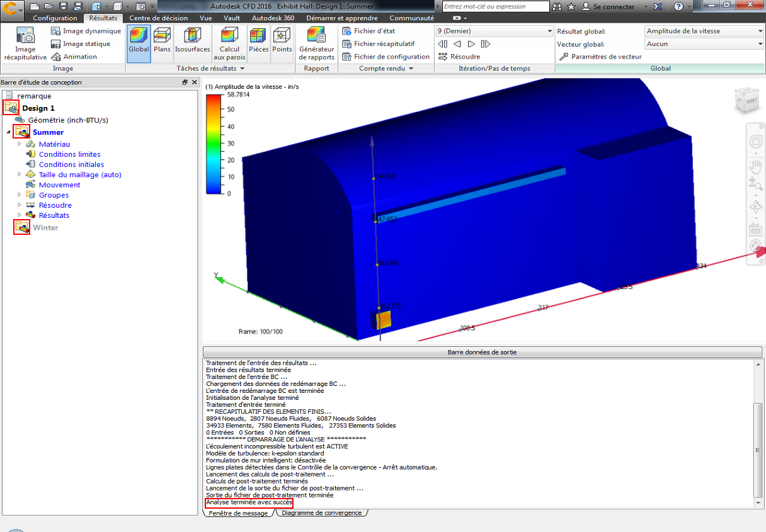
Task: Open the Calcul aux parois task
Action: pos(229,43)
